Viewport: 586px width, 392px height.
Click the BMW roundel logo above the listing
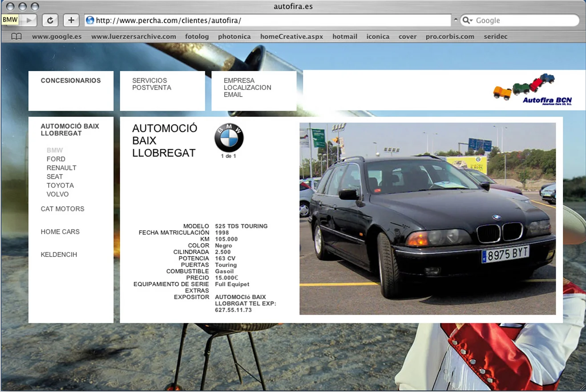tap(228, 138)
